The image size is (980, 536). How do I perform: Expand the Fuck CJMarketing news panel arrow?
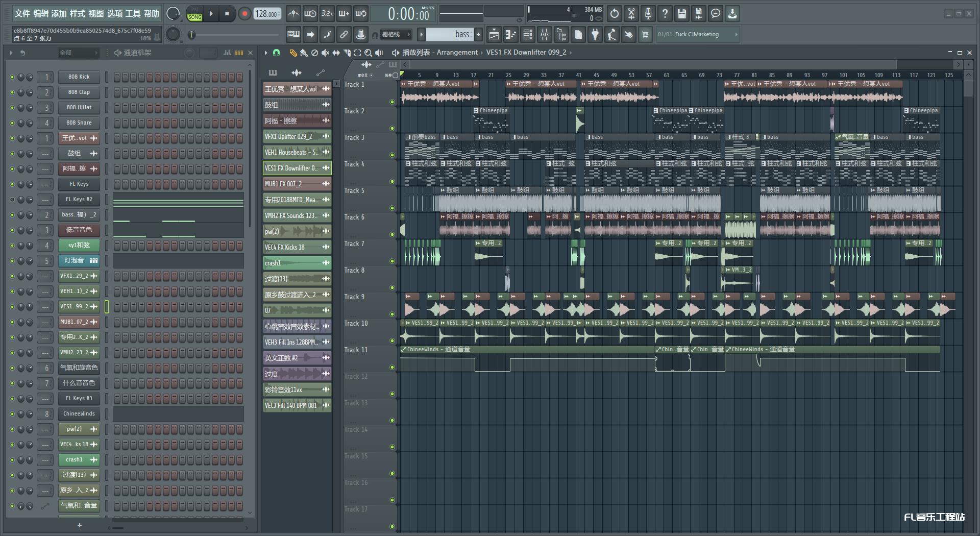(736, 34)
